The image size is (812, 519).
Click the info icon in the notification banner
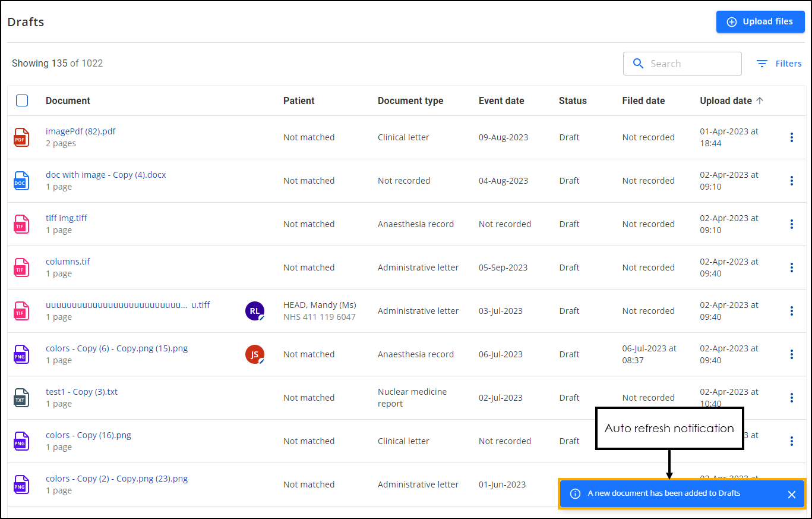pyautogui.click(x=575, y=493)
